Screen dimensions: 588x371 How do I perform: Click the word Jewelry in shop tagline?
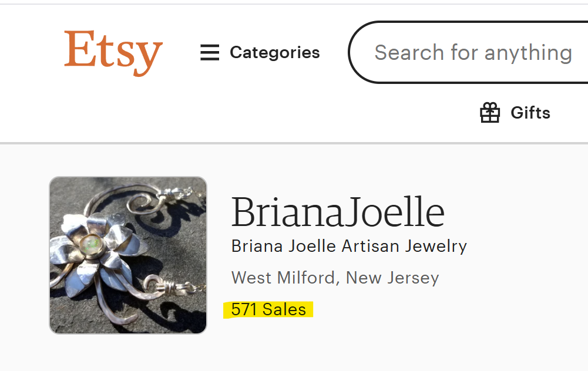[436, 246]
